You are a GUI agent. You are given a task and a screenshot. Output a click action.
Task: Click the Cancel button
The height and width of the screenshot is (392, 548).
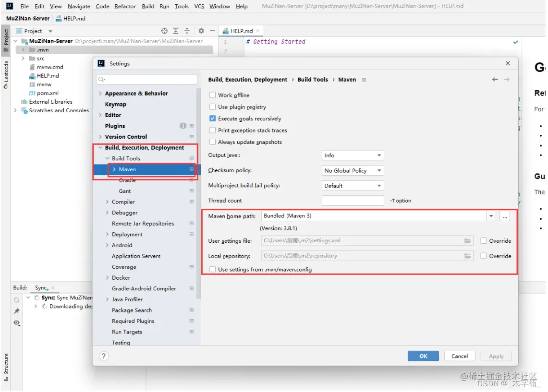(459, 356)
